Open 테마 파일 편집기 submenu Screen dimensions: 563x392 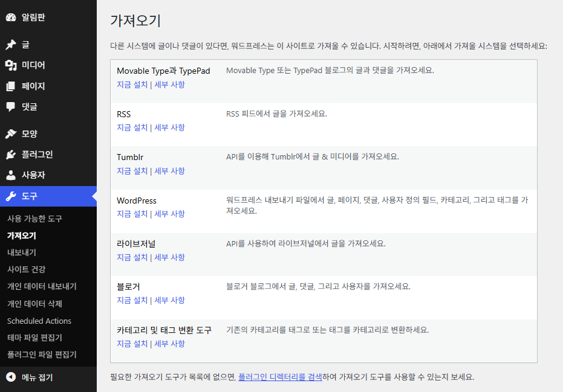click(35, 338)
